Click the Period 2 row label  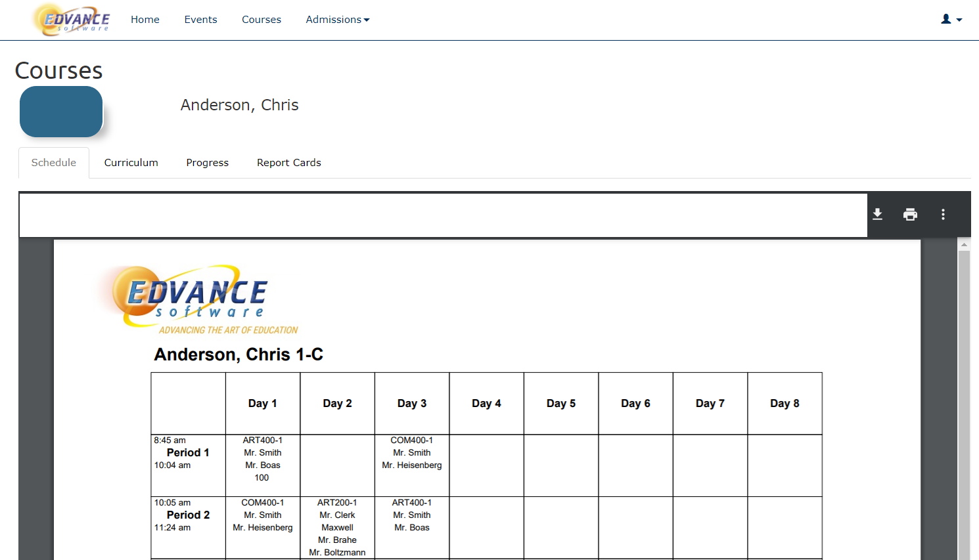click(188, 515)
